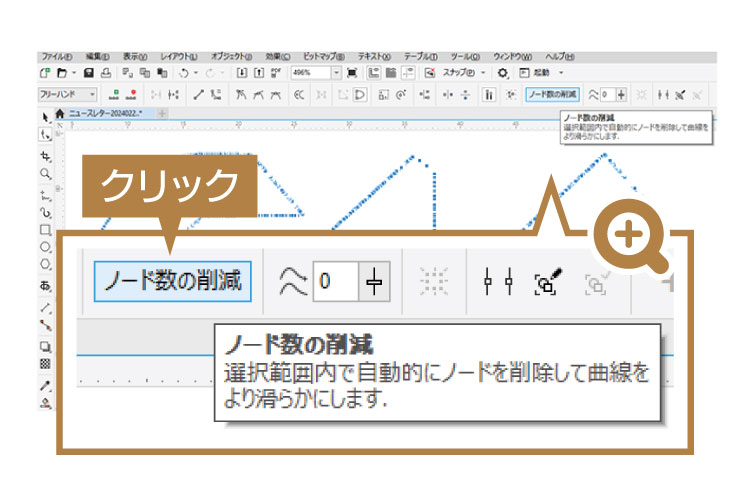Click the Copy icon in the standard toolbar
The height and width of the screenshot is (500, 750).
click(144, 73)
